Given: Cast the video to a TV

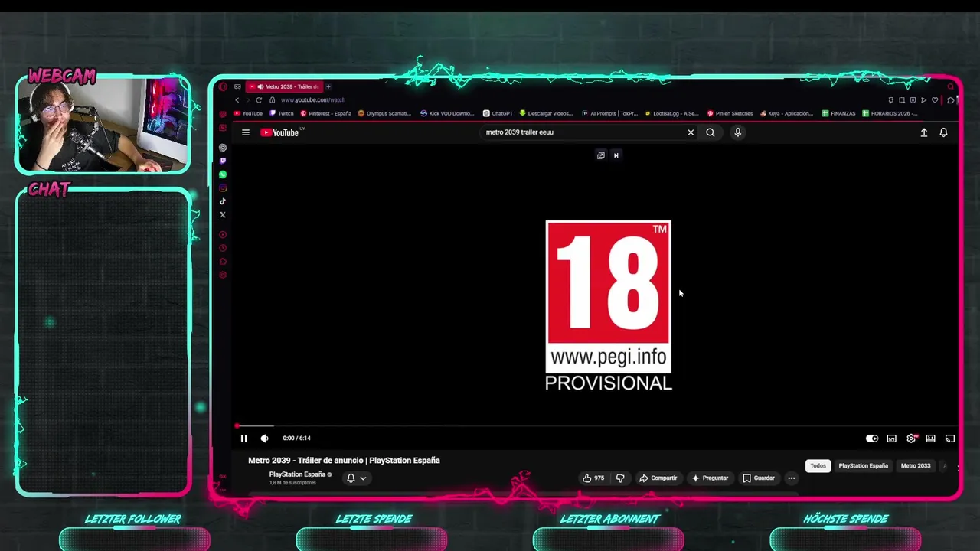Looking at the screenshot, I should tap(950, 439).
